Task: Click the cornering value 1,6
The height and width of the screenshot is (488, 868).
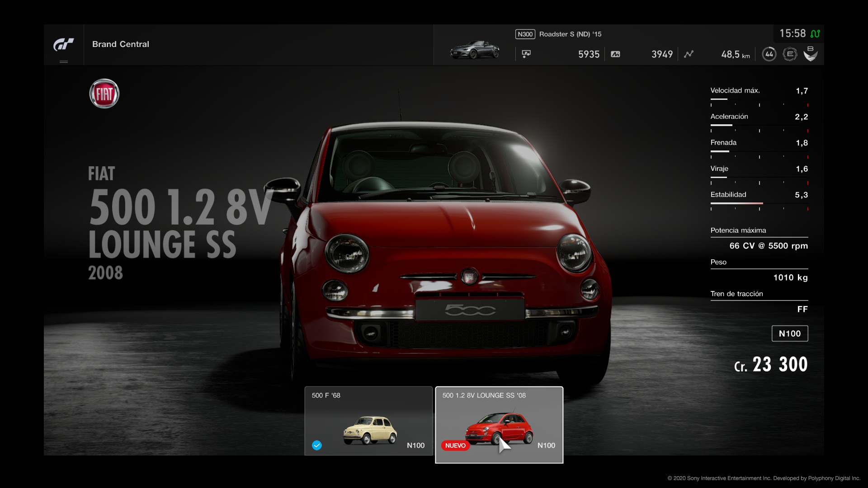Action: 802,169
